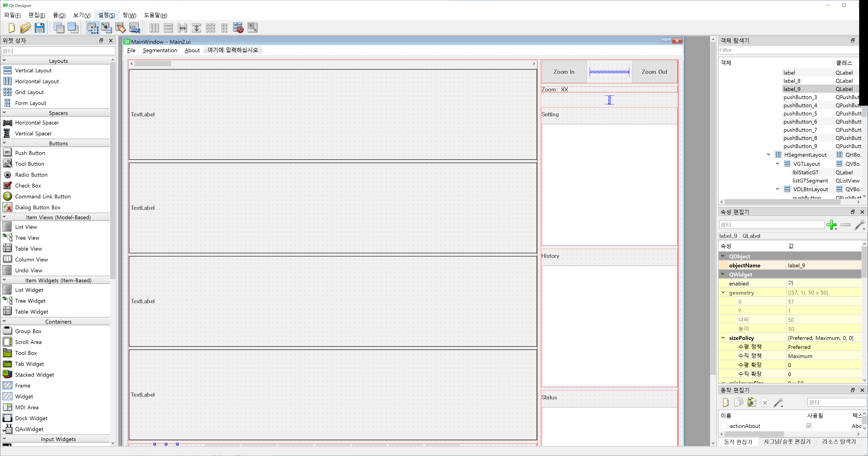The width and height of the screenshot is (868, 456).
Task: Click the Break Layout toolbar icon
Action: click(238, 28)
